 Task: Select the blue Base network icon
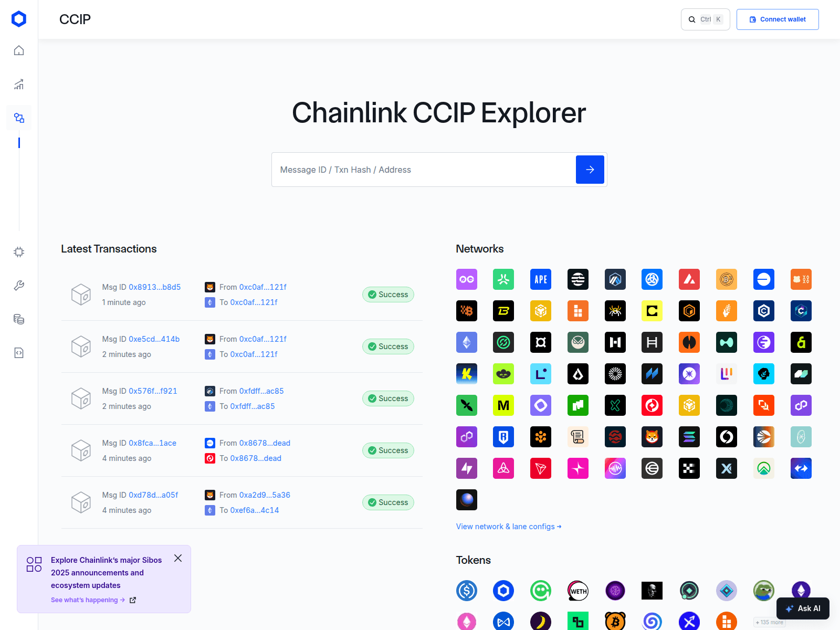pos(764,279)
